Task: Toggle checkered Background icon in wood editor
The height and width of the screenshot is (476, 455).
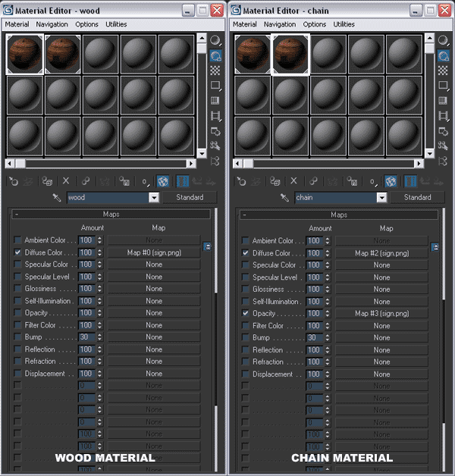Action: [x=215, y=70]
